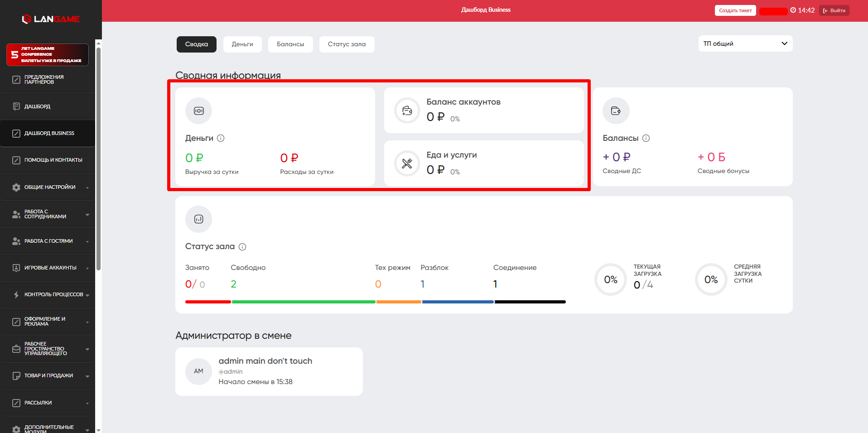This screenshot has height=433, width=868.
Task: Click the Выйти logout button
Action: [834, 10]
